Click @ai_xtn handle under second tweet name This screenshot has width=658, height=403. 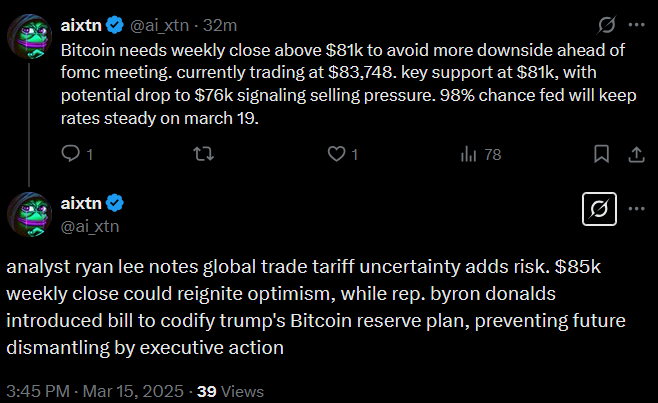(90, 226)
